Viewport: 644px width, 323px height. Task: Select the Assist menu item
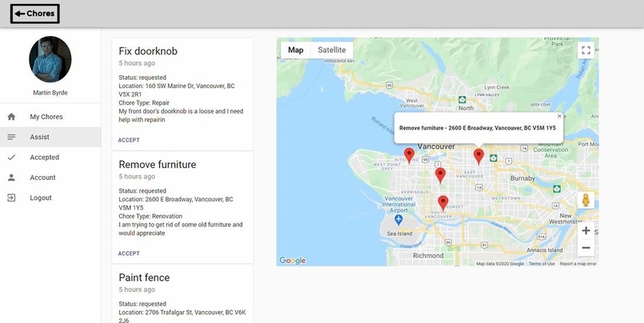click(50, 137)
